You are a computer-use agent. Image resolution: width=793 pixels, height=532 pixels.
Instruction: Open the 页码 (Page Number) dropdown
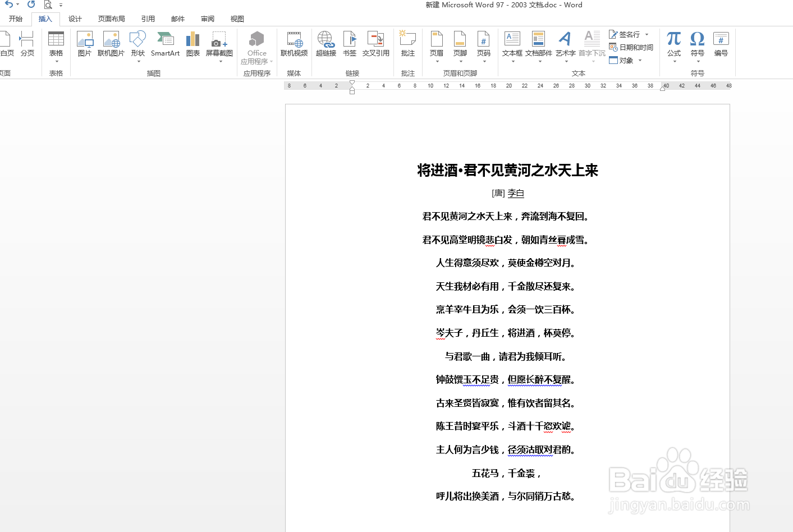(484, 46)
